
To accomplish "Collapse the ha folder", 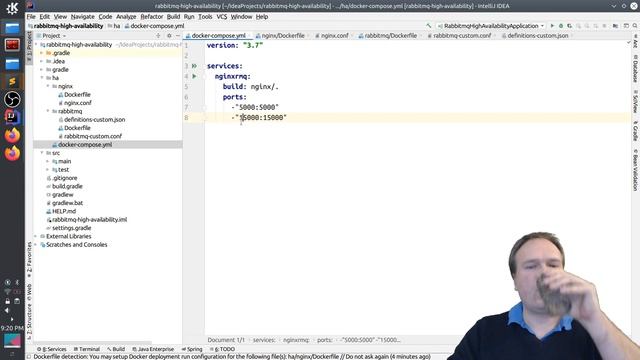I will (x=42, y=78).
